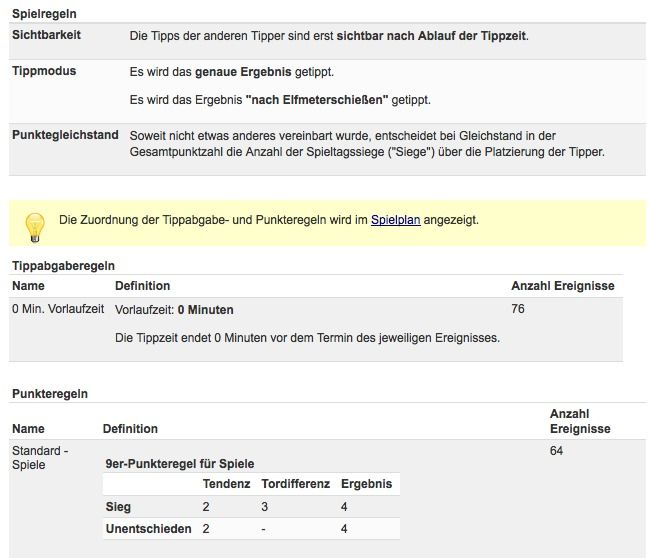
Task: Click the Sieg row label
Action: [x=118, y=507]
